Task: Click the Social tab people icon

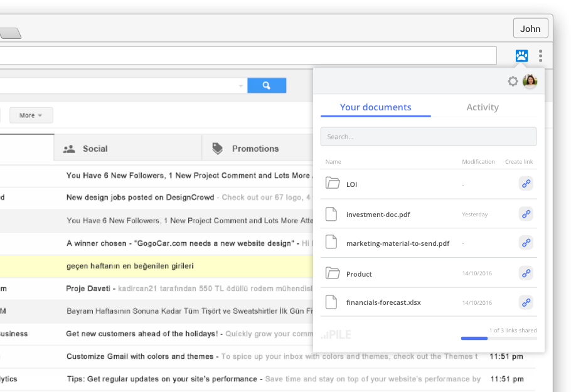Action: (x=69, y=149)
